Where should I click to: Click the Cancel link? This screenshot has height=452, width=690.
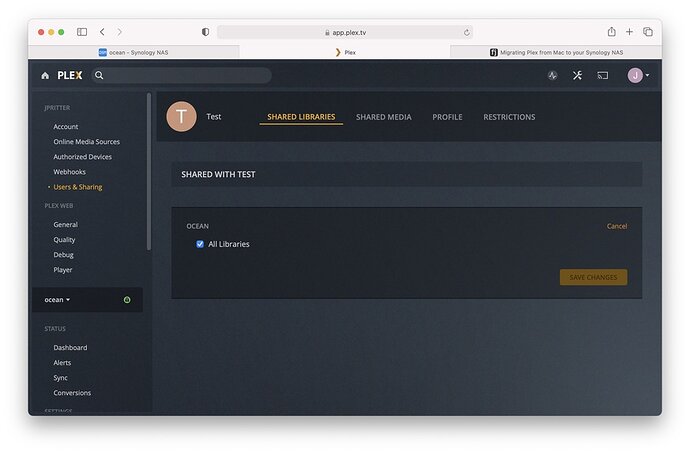(617, 226)
